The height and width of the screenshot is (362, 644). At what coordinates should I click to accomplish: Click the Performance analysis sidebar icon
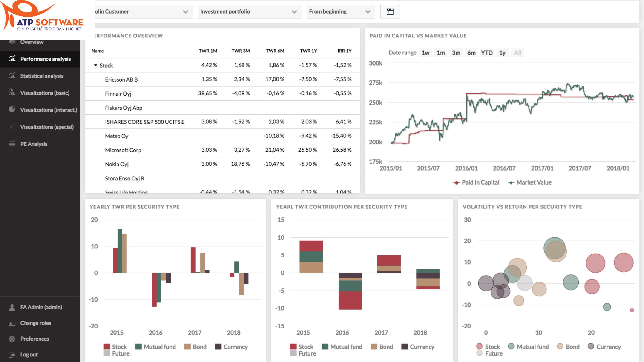12,59
